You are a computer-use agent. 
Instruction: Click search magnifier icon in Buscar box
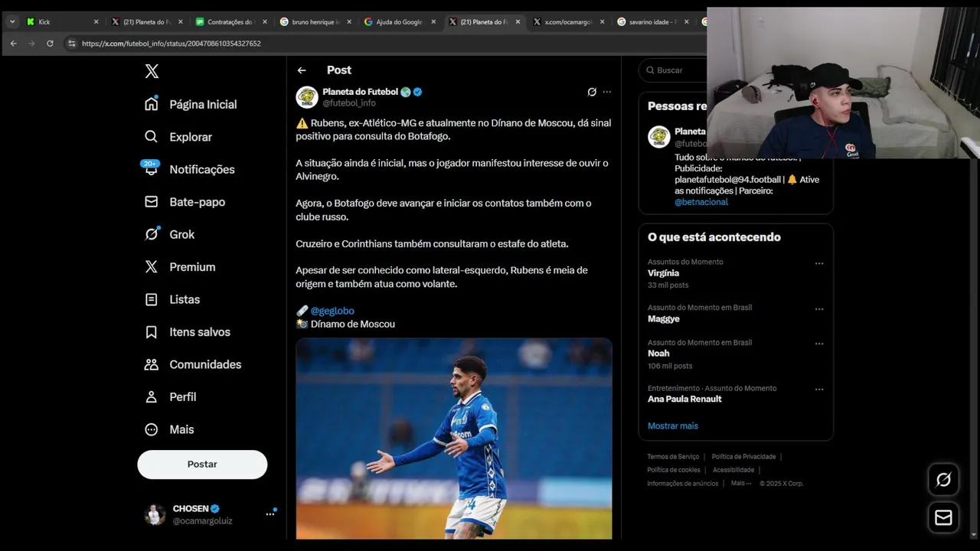650,70
